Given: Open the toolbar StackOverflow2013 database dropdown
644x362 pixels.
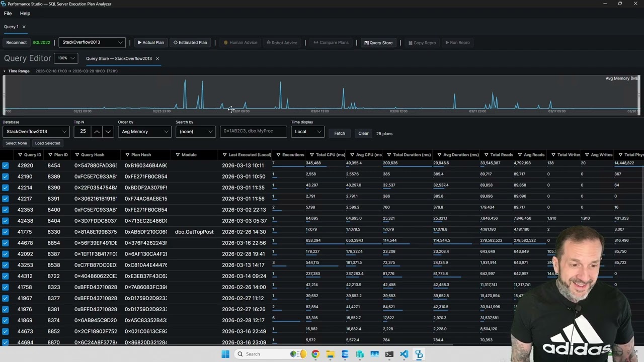Looking at the screenshot, I should tap(92, 42).
